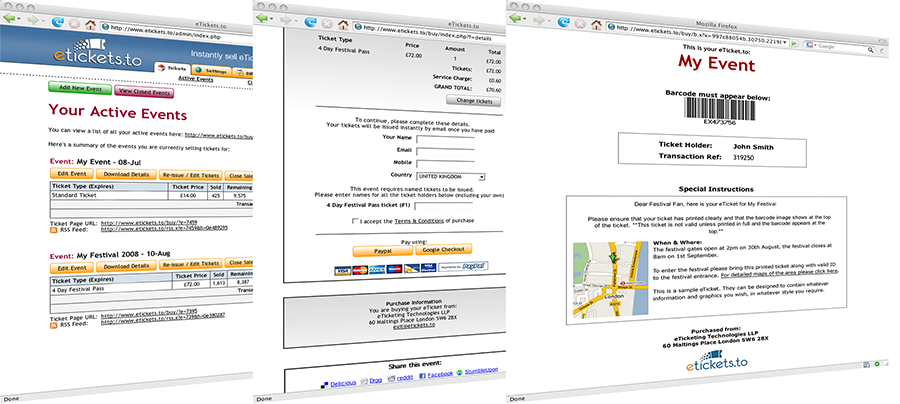Click into the Email field
The image size is (900, 404).
pyautogui.click(x=445, y=152)
